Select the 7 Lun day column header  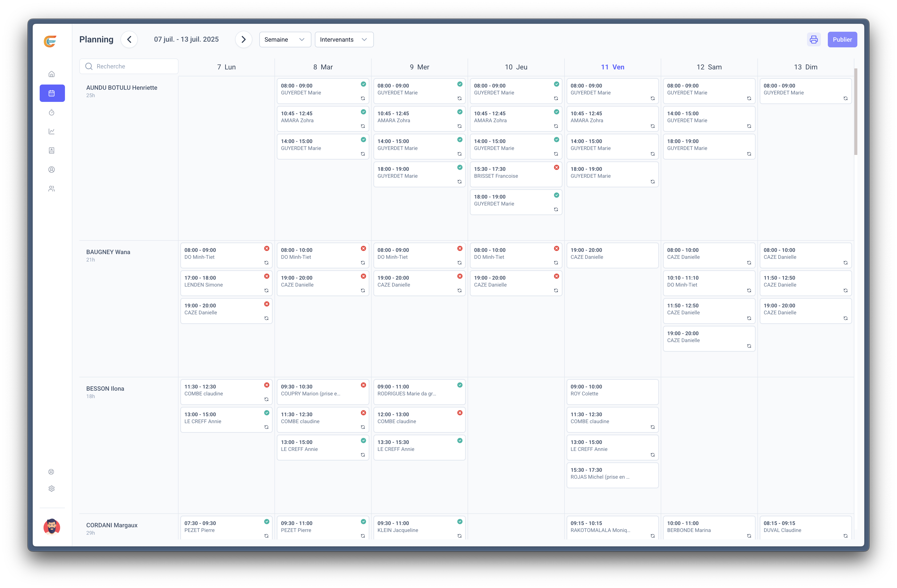tap(226, 67)
